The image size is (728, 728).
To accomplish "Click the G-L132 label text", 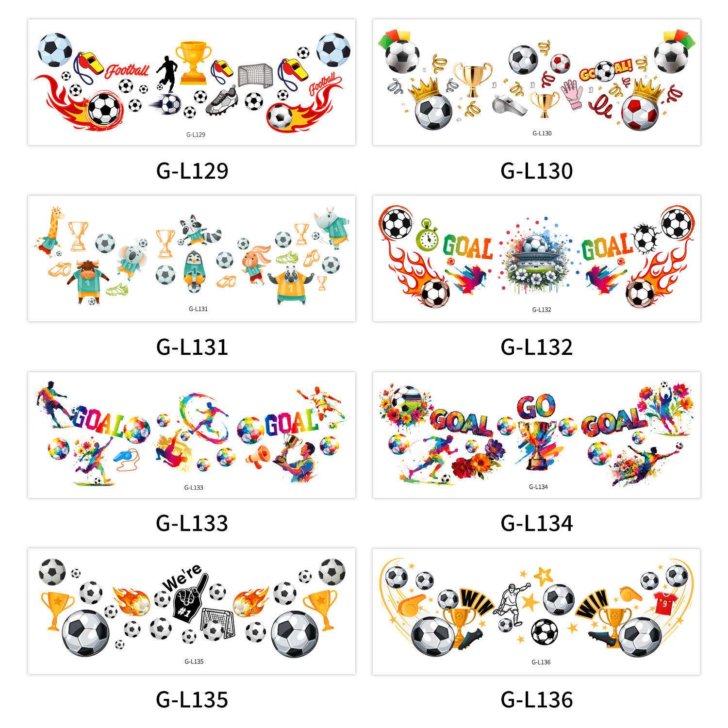I will point(537,347).
